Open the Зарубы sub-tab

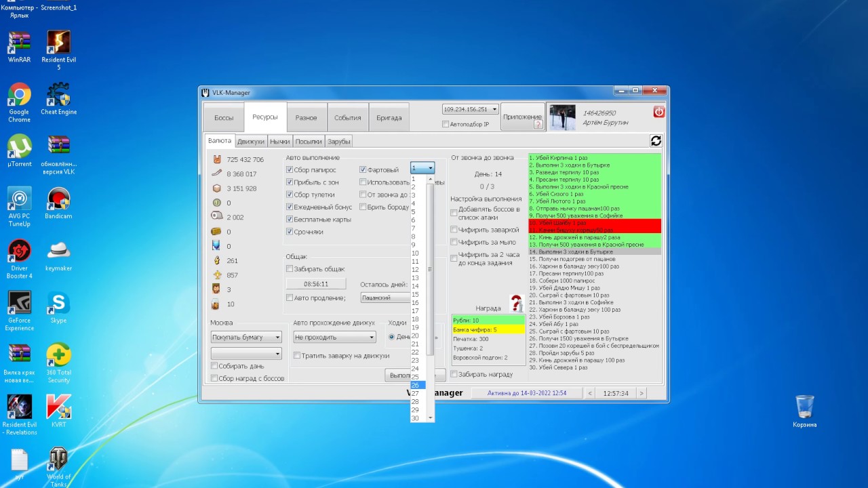tap(338, 141)
